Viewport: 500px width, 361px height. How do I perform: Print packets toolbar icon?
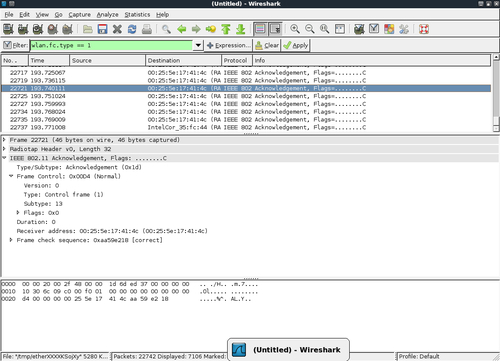click(147, 29)
